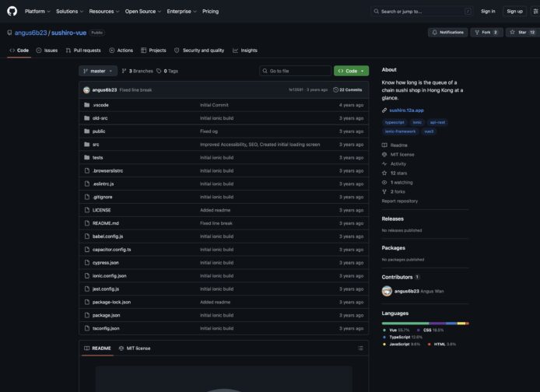Click the Report repository link
This screenshot has width=540, height=392.
(x=399, y=201)
